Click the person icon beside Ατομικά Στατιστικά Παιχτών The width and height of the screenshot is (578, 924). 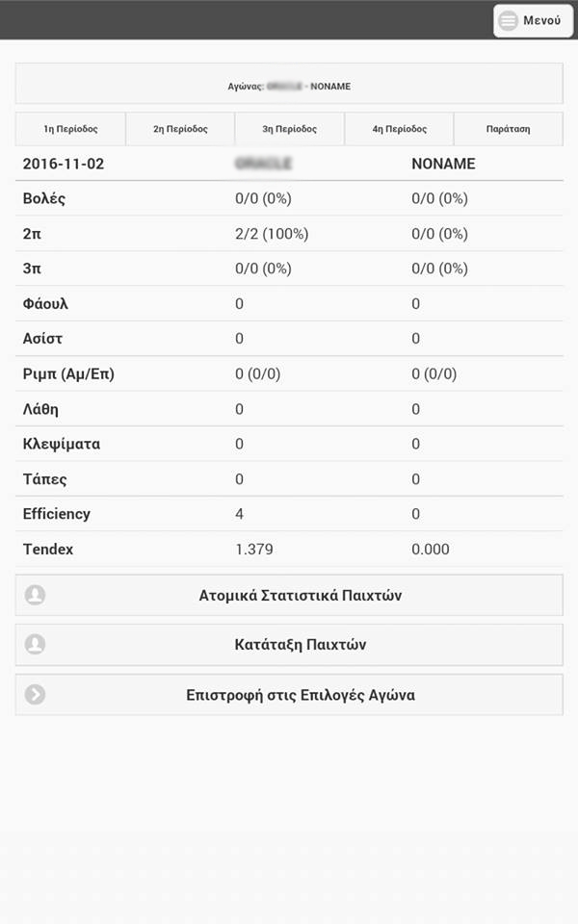point(35,595)
